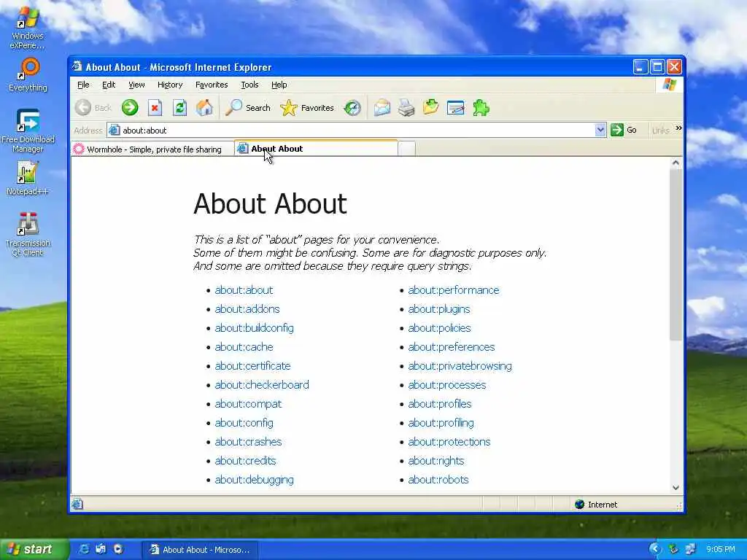Click the edit page window toolbar icon
Image resolution: width=747 pixels, height=560 pixels.
click(455, 108)
